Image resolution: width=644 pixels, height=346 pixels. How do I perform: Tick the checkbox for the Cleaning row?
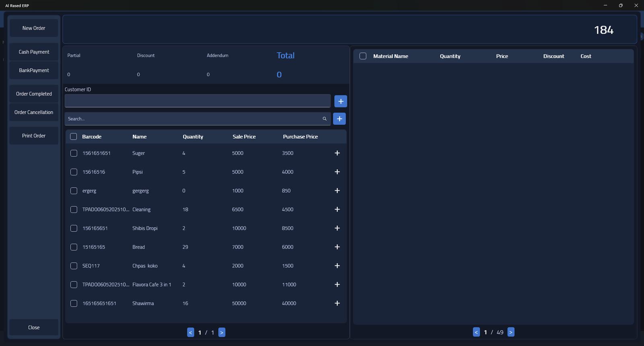click(74, 210)
